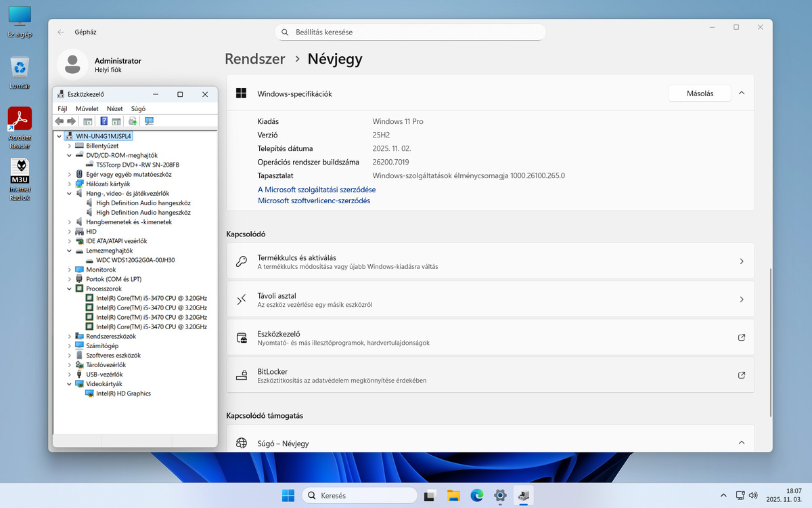This screenshot has height=508, width=812.
Task: Switch to Device Manager taskbar icon
Action: [x=524, y=496]
